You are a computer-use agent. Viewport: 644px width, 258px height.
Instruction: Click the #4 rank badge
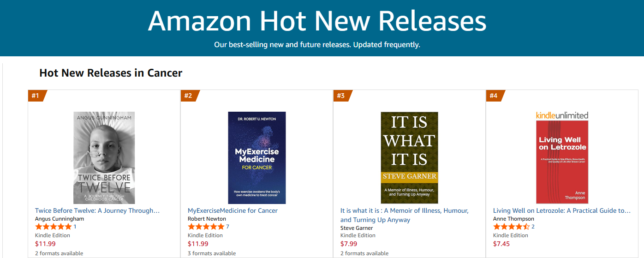495,96
